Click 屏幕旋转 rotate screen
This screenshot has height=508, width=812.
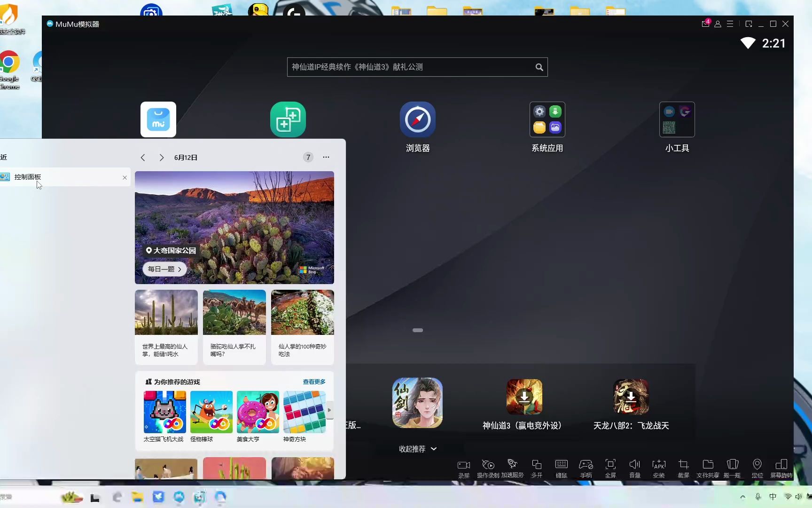(x=781, y=468)
